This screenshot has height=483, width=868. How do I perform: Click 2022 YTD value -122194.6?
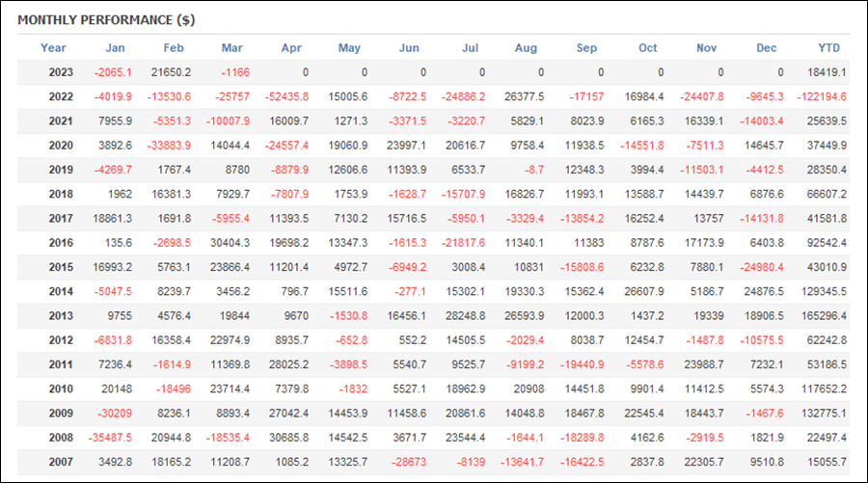click(822, 96)
